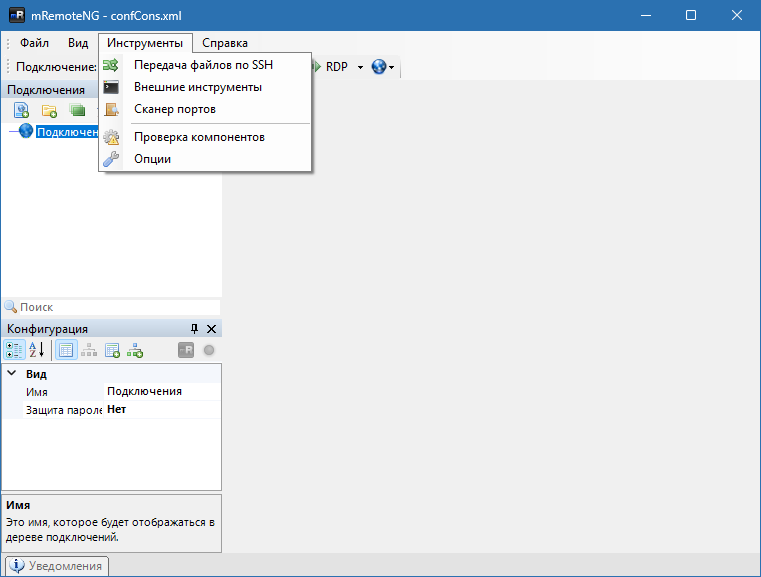Click the quick connect toolbar grip
The width and height of the screenshot is (761, 577).
(8, 66)
